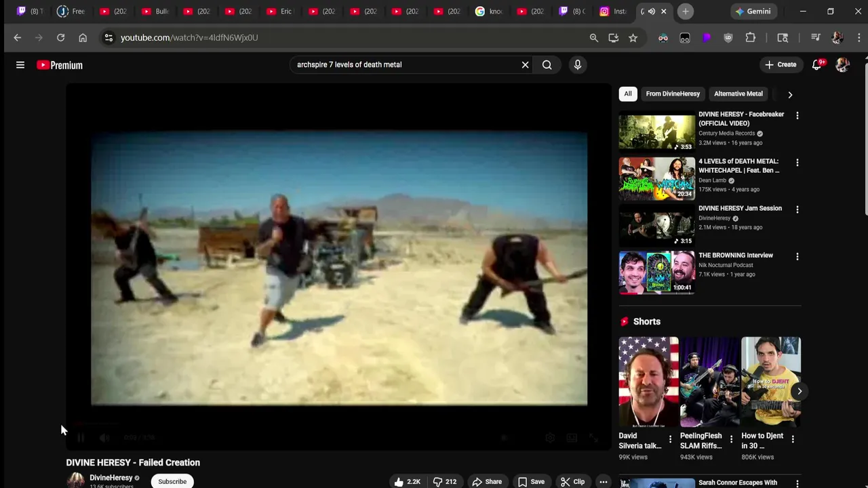Open YouTube account avatar menu

(x=842, y=65)
